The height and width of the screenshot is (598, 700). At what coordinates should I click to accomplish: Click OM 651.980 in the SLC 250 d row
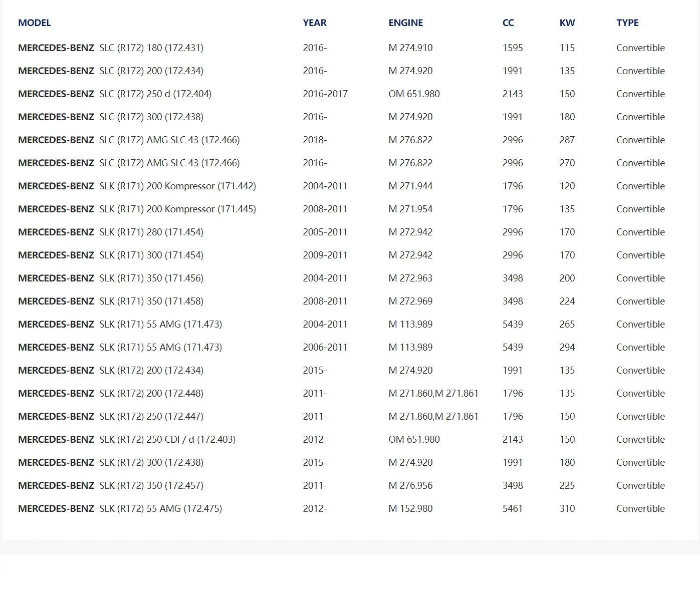coord(414,94)
